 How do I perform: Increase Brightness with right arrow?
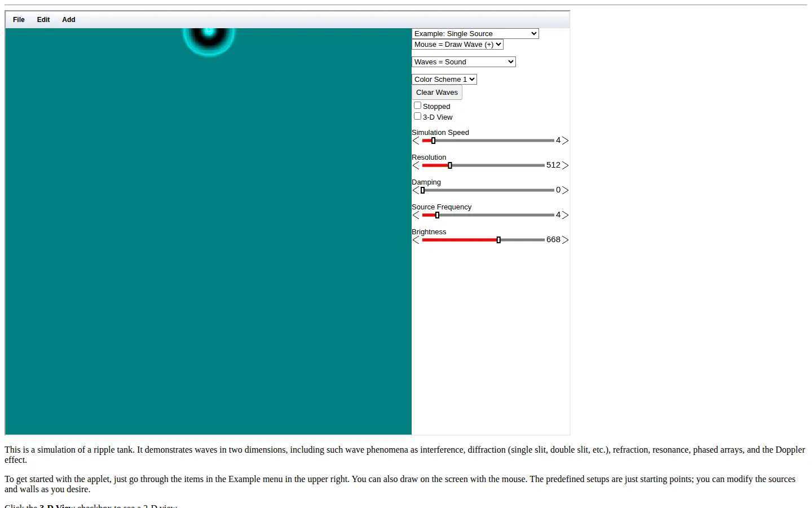(x=565, y=240)
